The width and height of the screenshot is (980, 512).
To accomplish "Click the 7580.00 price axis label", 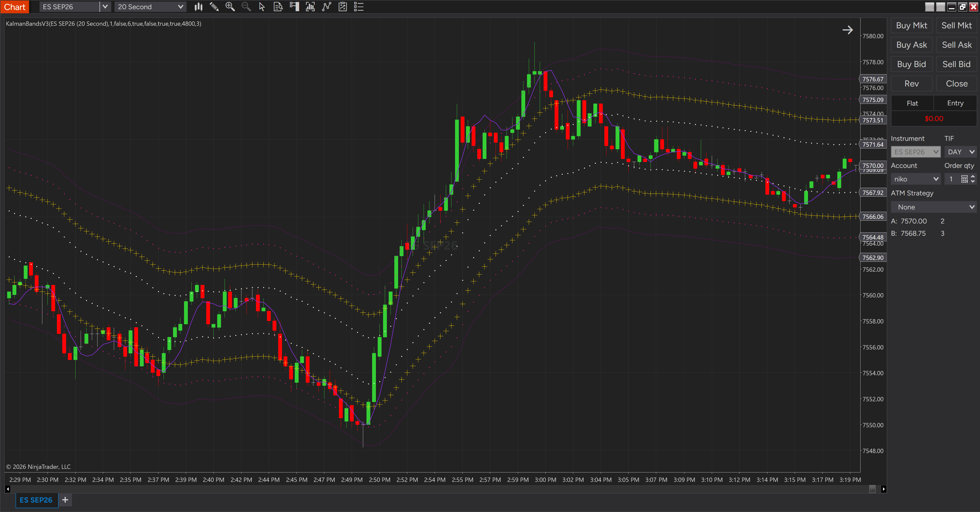I will [x=873, y=36].
